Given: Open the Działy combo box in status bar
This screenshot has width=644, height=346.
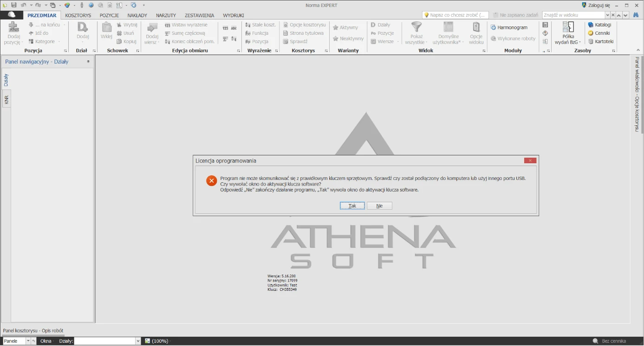Looking at the screenshot, I should [107, 341].
